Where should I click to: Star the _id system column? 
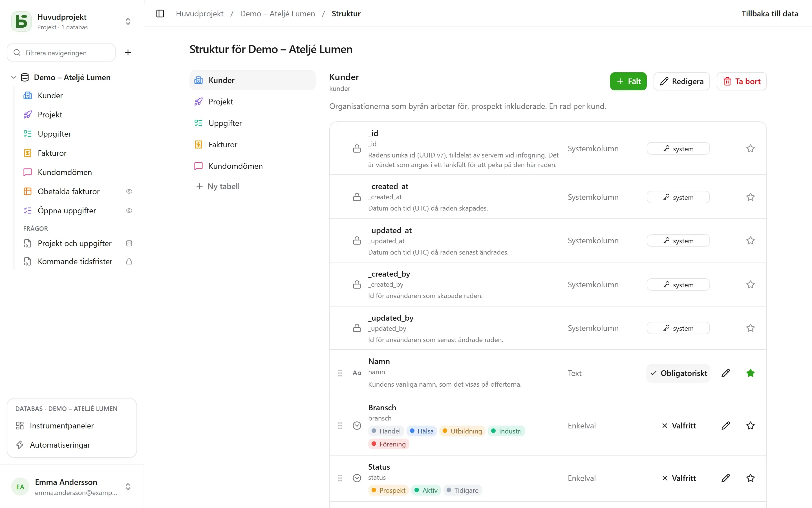pyautogui.click(x=750, y=148)
